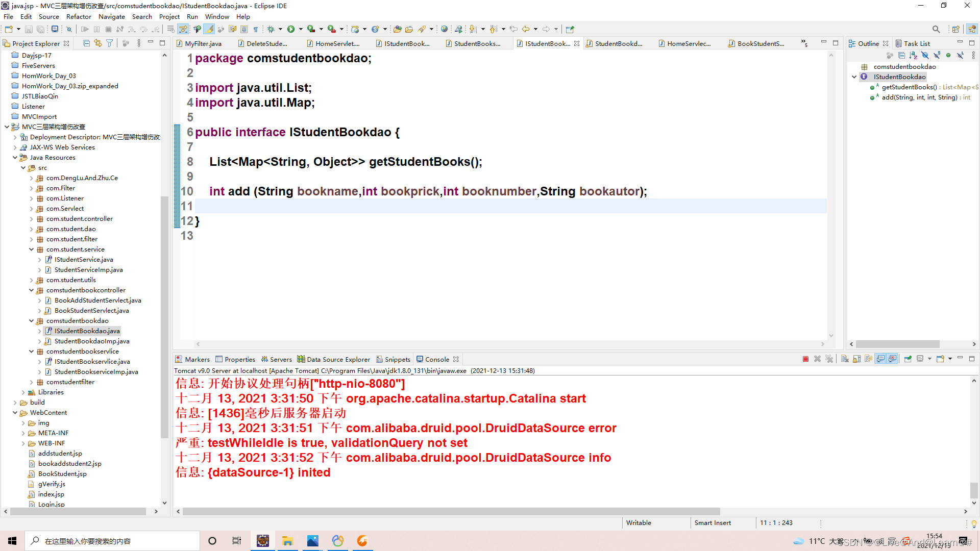Click Collapse All in Project Explorer
The width and height of the screenshot is (980, 551).
tap(86, 43)
